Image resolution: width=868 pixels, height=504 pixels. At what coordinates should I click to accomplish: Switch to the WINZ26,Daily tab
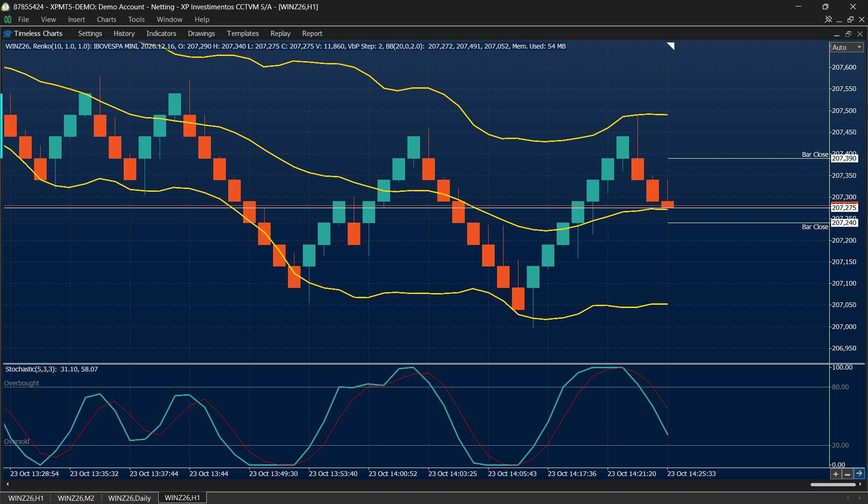point(130,498)
